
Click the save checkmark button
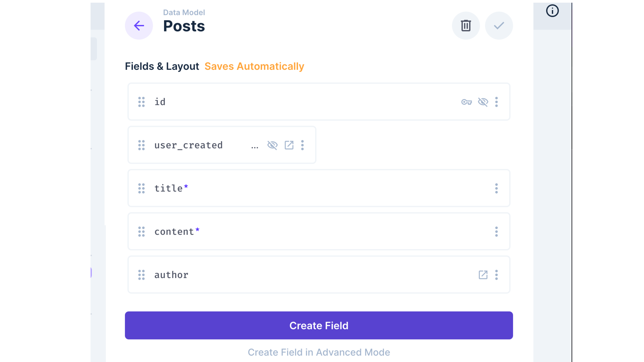pyautogui.click(x=499, y=25)
